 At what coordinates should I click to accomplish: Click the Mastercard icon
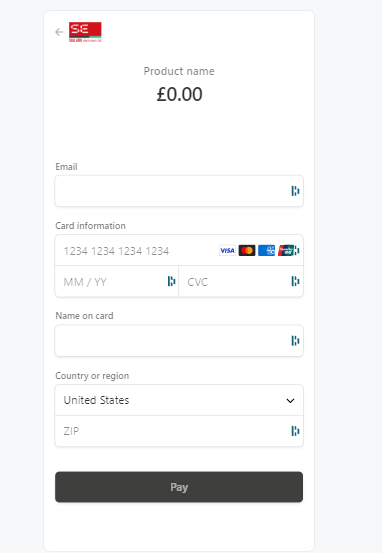point(247,250)
